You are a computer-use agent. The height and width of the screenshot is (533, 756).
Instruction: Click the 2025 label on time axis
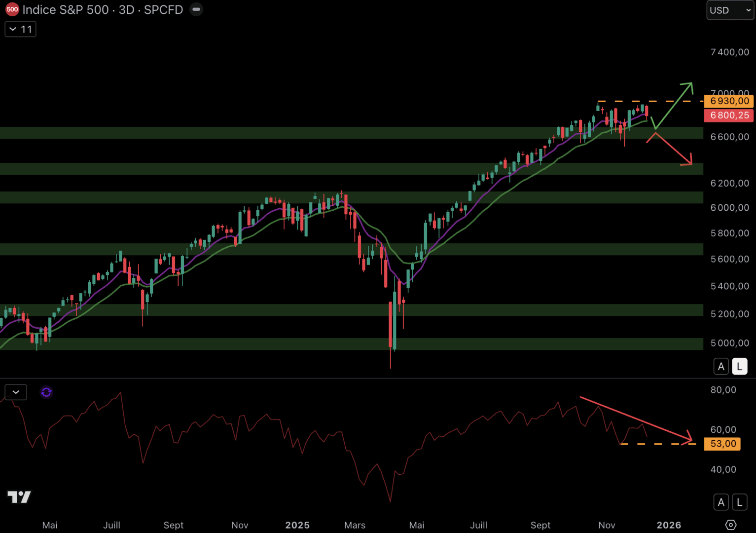pos(297,525)
